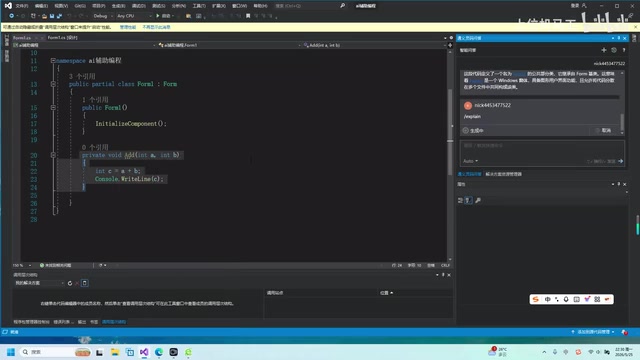The image size is (640, 360).
Task: Collapse the Form1 class at line 13
Action: coord(53,84)
